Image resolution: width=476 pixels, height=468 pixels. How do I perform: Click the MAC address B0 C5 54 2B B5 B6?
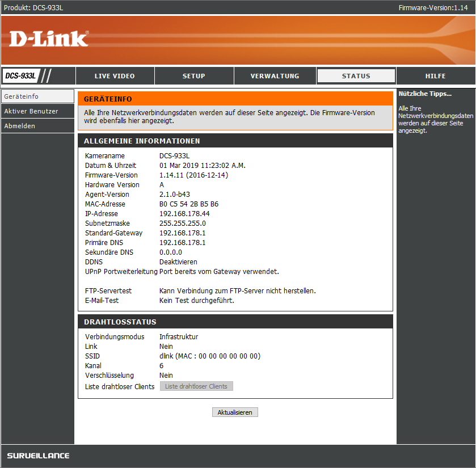click(189, 204)
